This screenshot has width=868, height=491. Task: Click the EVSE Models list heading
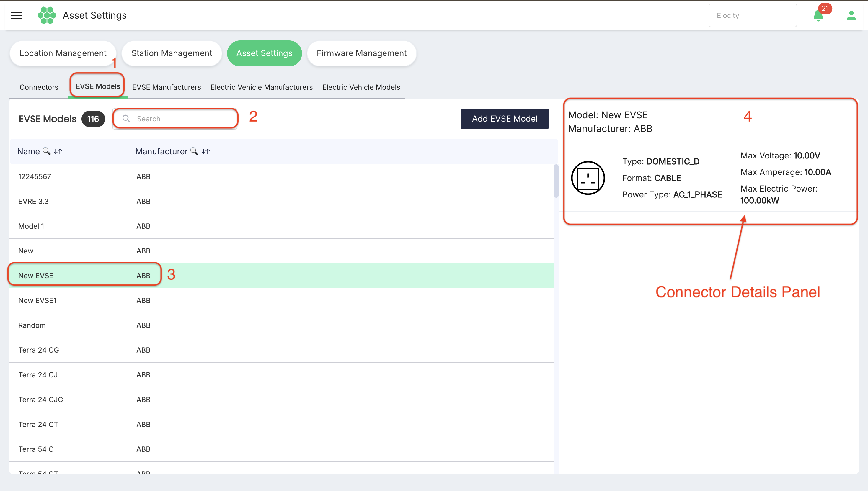(x=48, y=119)
